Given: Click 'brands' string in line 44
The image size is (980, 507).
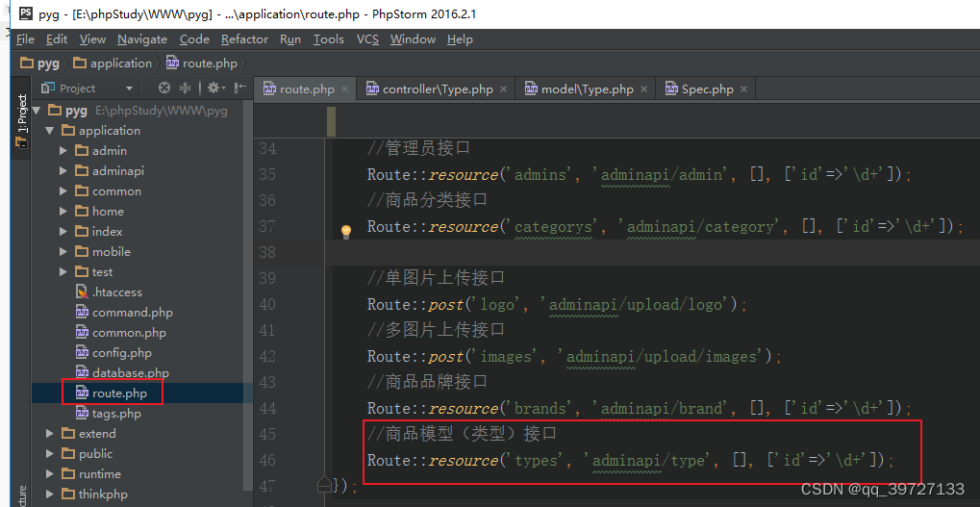Looking at the screenshot, I should tap(540, 408).
